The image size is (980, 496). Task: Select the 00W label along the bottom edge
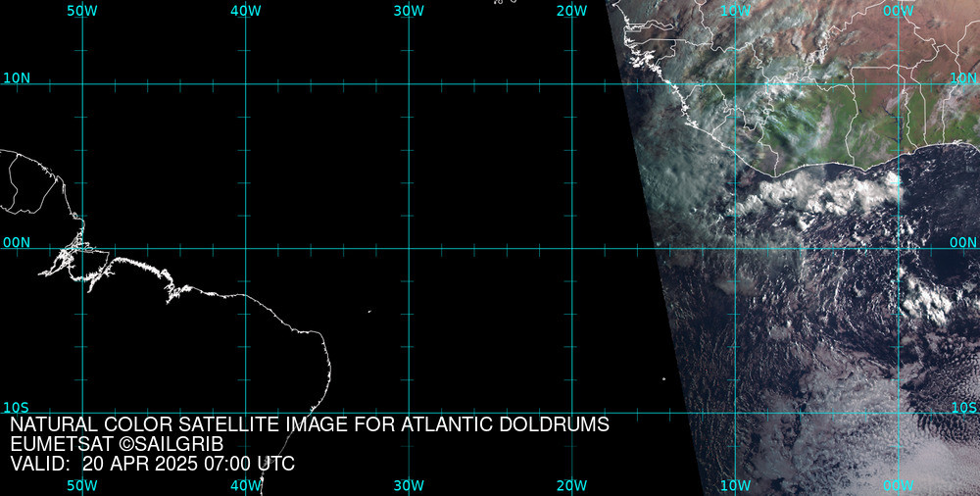click(899, 486)
